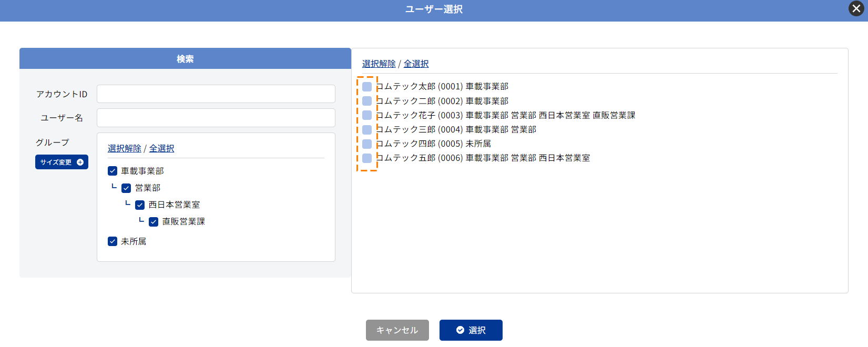The width and height of the screenshot is (868, 347).
Task: Click the ユーザー選択 dialog title
Action: [x=434, y=9]
